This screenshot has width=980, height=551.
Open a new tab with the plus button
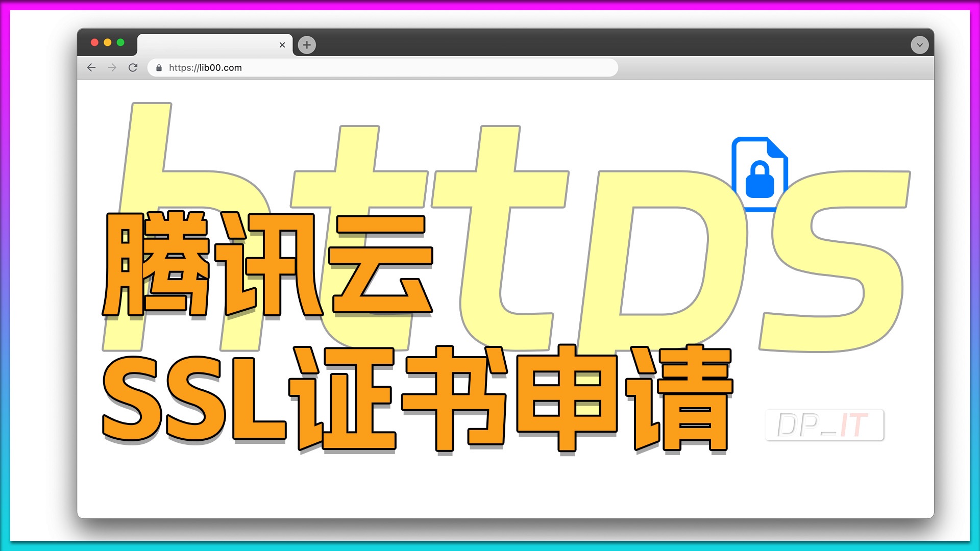[x=306, y=45]
